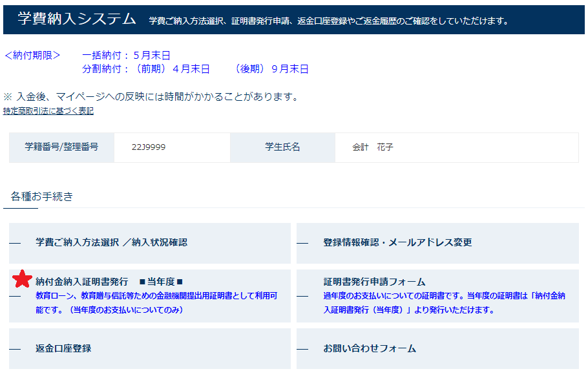Click the 特定商取引法に基づく表記 link
The width and height of the screenshot is (588, 380).
(43, 109)
